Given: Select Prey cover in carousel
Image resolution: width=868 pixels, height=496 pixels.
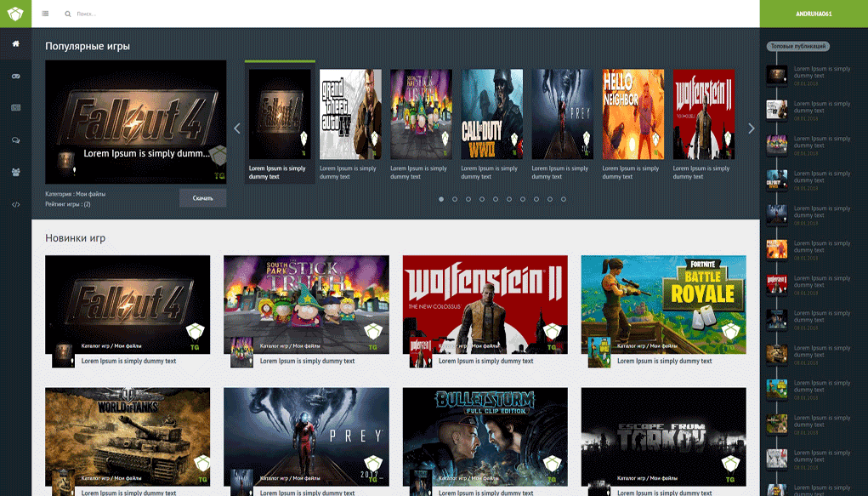Looking at the screenshot, I should click(x=563, y=114).
